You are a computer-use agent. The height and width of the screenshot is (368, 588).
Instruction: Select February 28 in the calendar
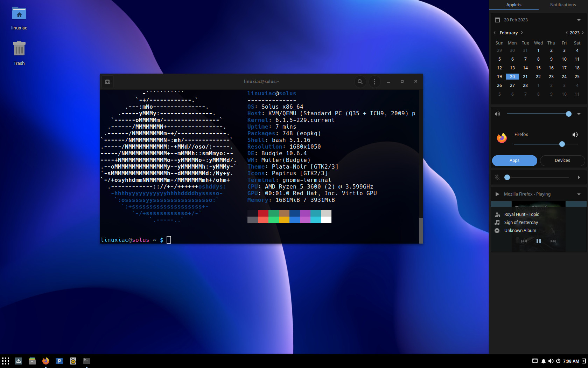[x=525, y=86]
